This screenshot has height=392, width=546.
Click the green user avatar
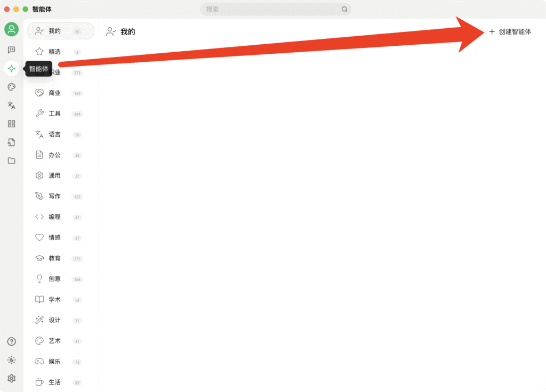[12, 29]
